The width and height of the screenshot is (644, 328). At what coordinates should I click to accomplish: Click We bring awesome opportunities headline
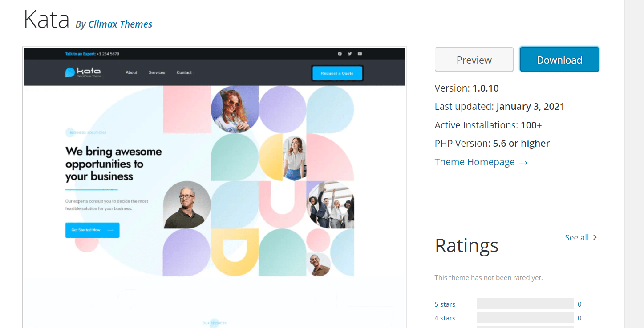coord(113,164)
